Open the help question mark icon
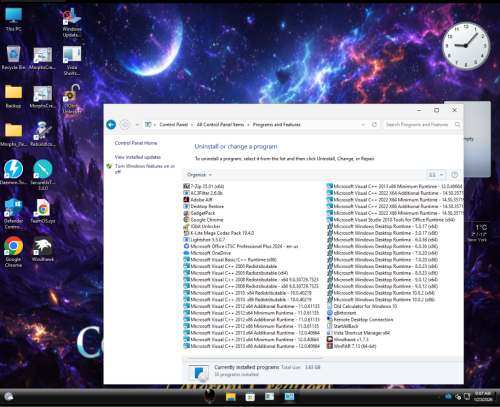The height and width of the screenshot is (407, 500). (x=454, y=175)
